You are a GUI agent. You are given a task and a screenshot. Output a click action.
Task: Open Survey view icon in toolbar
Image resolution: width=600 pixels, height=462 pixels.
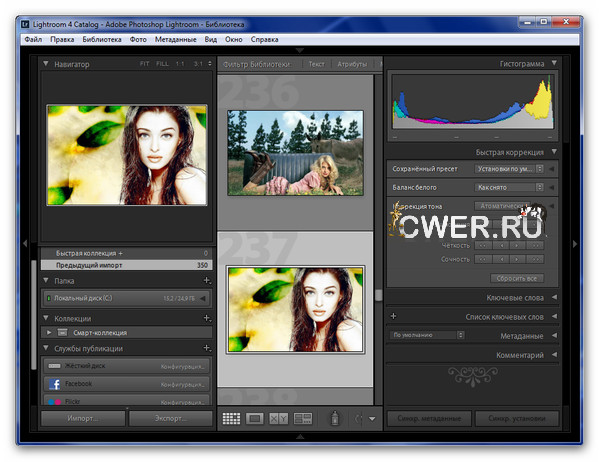pos(302,419)
